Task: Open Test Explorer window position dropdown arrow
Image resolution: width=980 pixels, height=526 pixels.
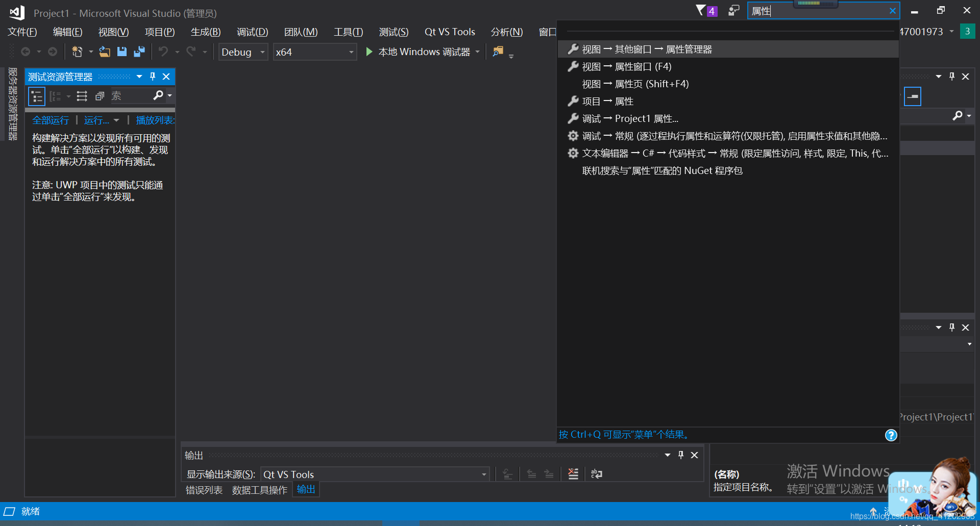Action: coord(139,77)
